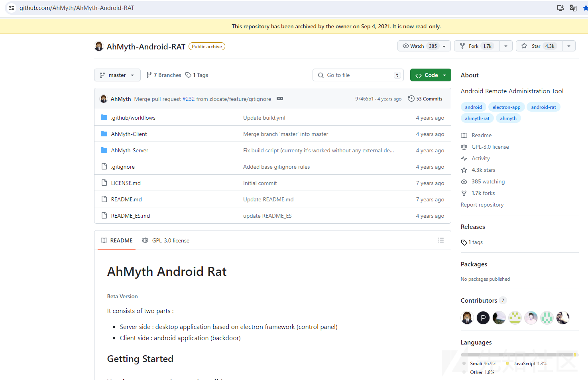Click the android-rat topic tag

tap(543, 107)
